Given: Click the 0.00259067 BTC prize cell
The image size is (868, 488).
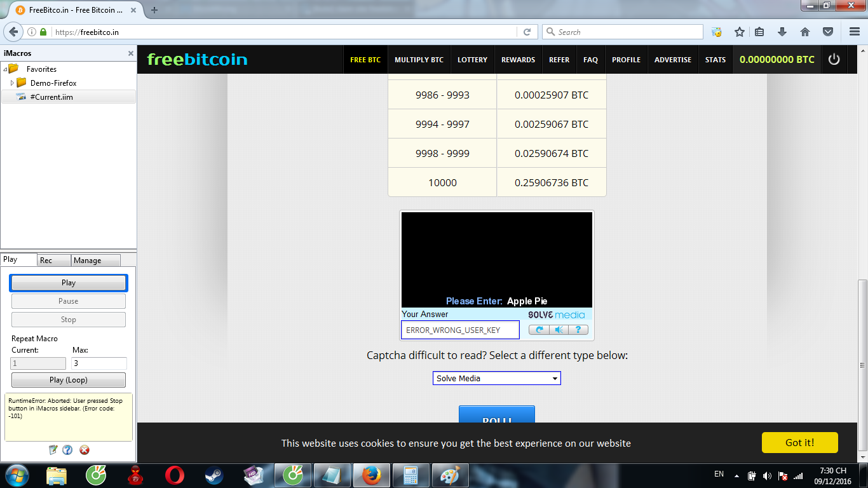Looking at the screenshot, I should coord(552,124).
